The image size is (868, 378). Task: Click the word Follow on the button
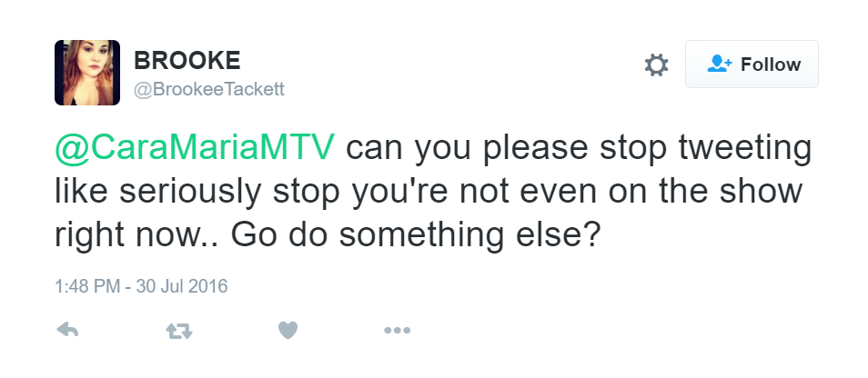[771, 65]
